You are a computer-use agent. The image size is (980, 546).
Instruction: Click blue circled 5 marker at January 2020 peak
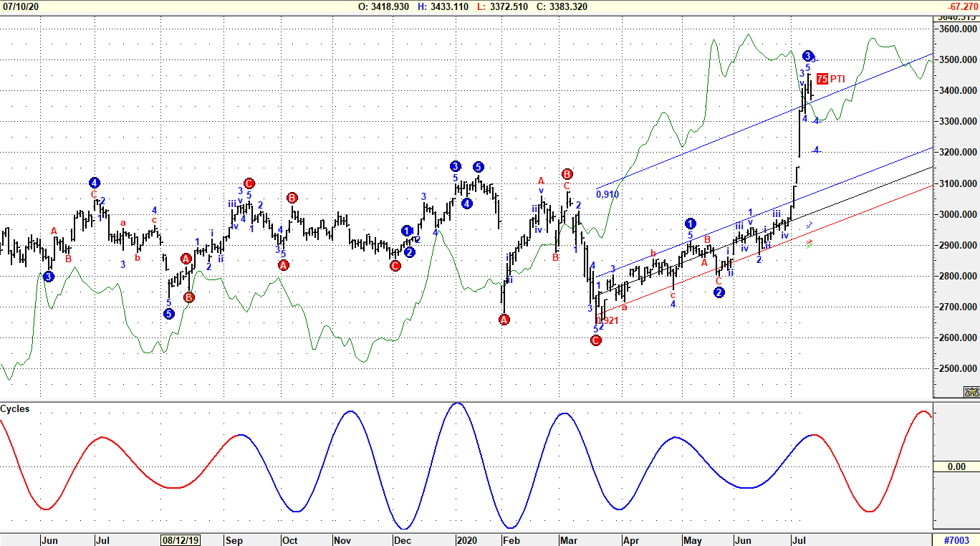coord(478,166)
